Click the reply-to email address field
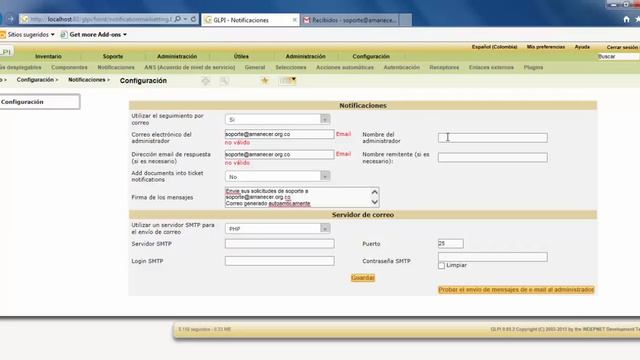Screen dimensions: 640x360 (x=279, y=154)
